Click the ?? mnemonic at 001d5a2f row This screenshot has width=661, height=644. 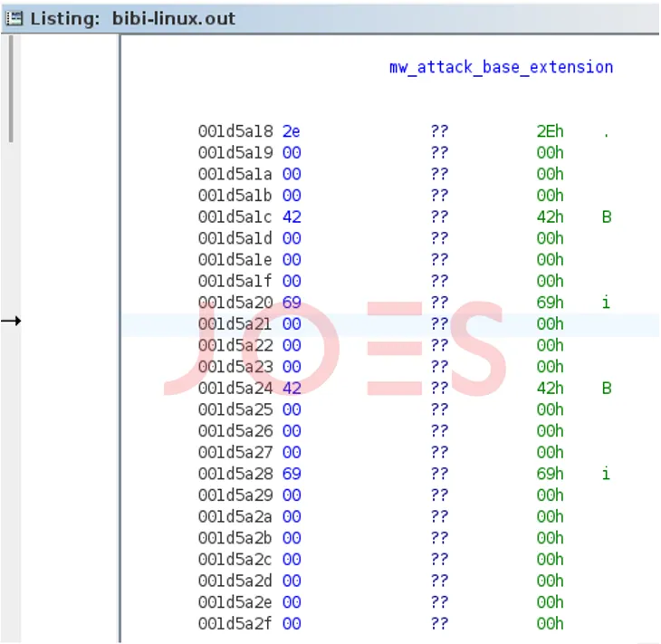439,624
